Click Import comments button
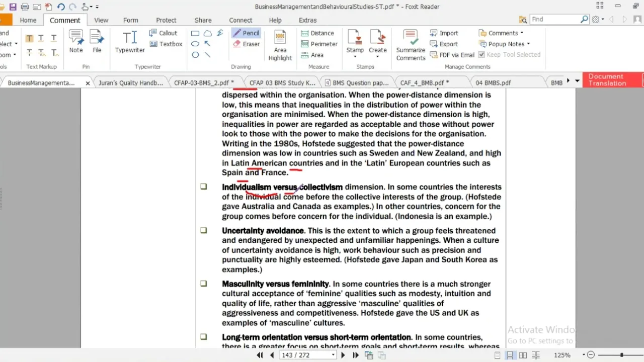644x362 pixels. [x=444, y=33]
